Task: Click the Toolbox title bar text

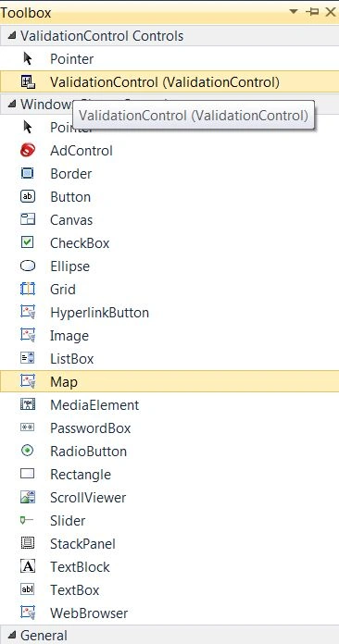Action: pyautogui.click(x=26, y=12)
